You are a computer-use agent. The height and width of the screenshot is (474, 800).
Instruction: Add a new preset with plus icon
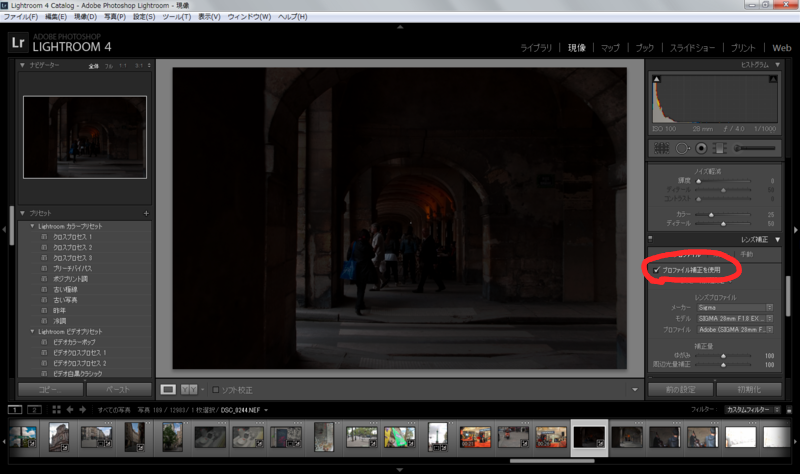pyautogui.click(x=146, y=213)
